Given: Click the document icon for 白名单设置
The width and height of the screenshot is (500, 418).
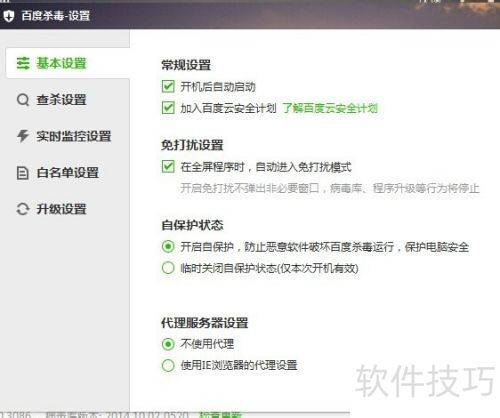Looking at the screenshot, I should click(x=23, y=173).
